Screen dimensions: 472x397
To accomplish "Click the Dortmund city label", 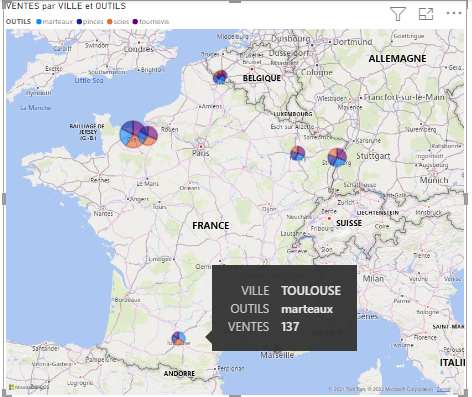I will coord(353,42).
